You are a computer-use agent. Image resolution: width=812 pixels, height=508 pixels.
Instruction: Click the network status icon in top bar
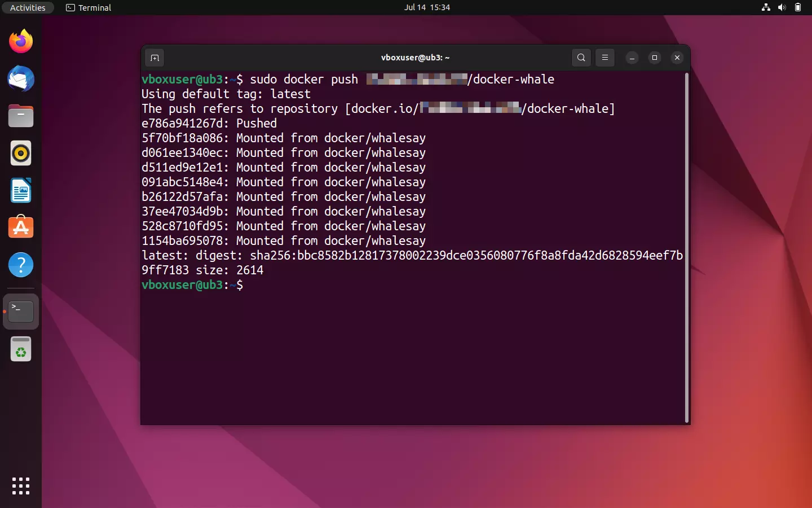click(765, 7)
